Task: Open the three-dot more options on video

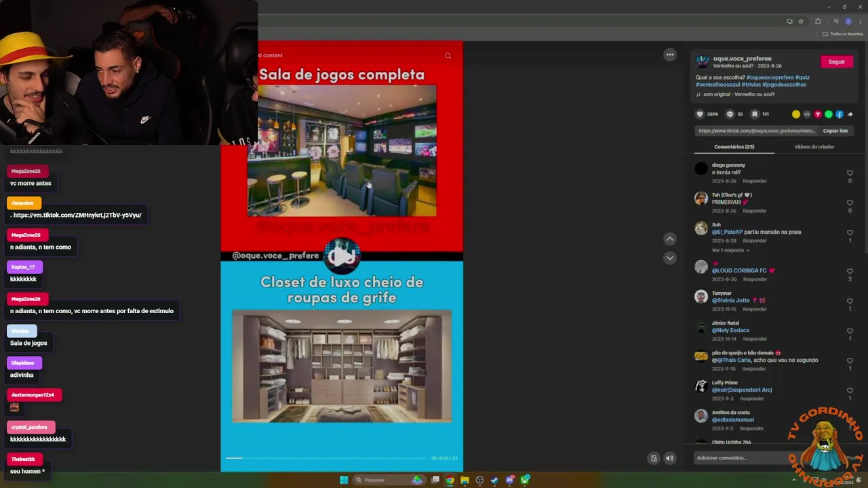Action: (x=670, y=55)
